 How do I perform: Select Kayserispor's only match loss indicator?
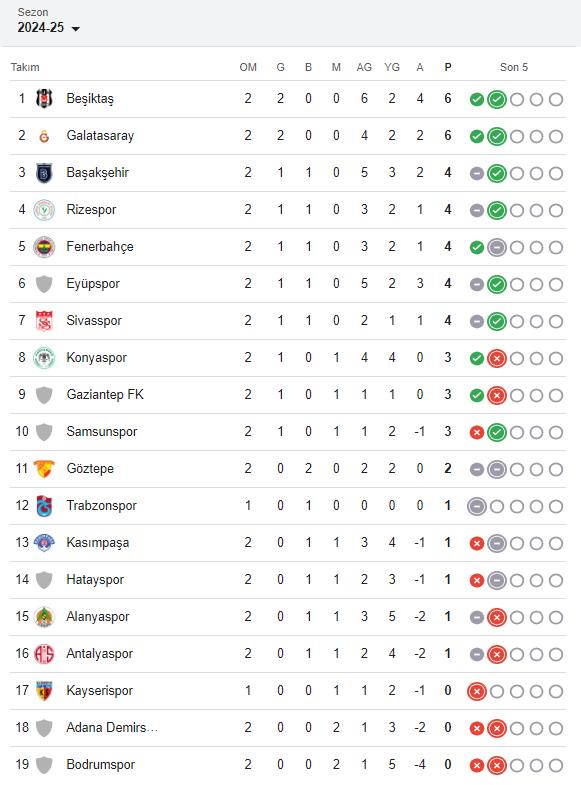pyautogui.click(x=476, y=692)
